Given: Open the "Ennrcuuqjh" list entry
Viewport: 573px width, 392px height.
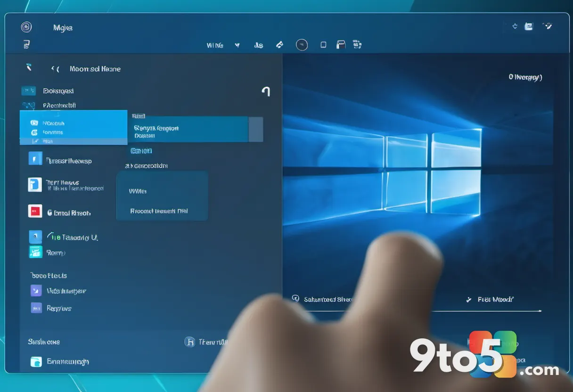Looking at the screenshot, I should 68,362.
